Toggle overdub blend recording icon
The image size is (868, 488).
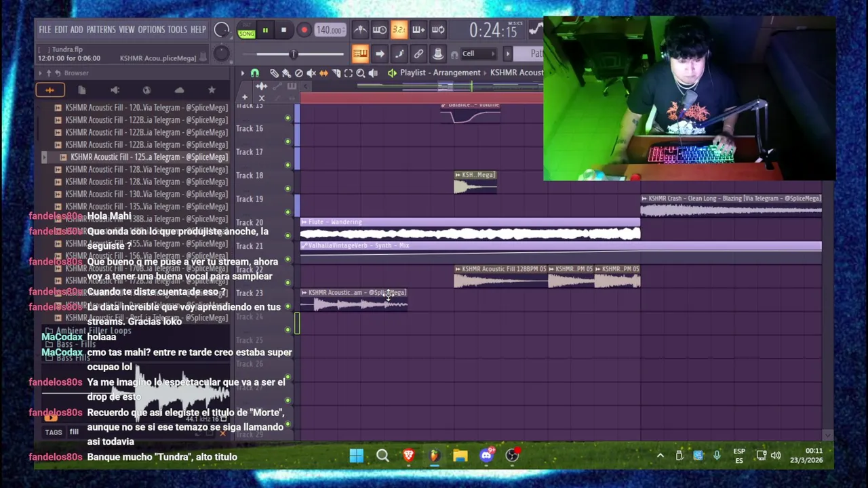(418, 30)
